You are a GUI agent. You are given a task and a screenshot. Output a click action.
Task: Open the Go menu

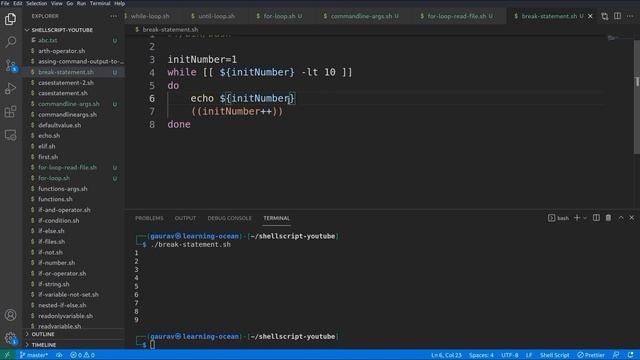tap(70, 3)
